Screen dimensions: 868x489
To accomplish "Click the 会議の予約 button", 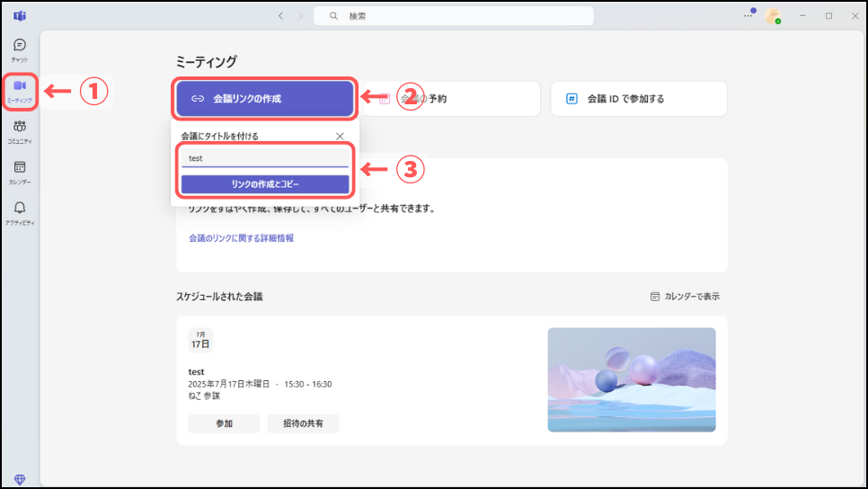I will click(x=452, y=99).
